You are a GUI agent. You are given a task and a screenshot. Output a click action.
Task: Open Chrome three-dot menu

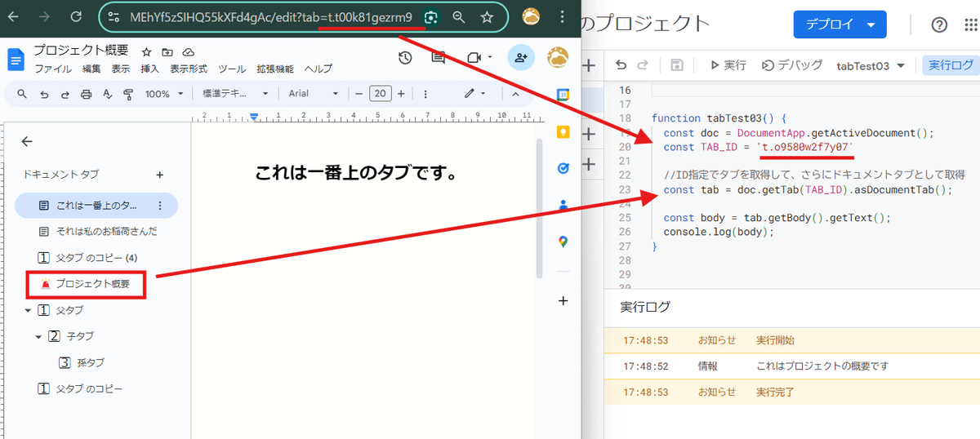(x=562, y=16)
